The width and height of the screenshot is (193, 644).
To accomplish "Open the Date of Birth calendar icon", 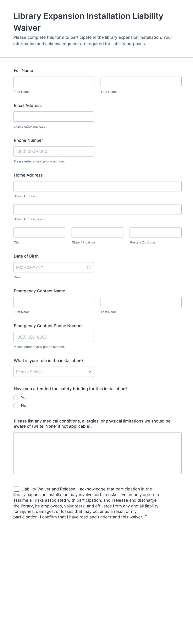I will coord(89,267).
